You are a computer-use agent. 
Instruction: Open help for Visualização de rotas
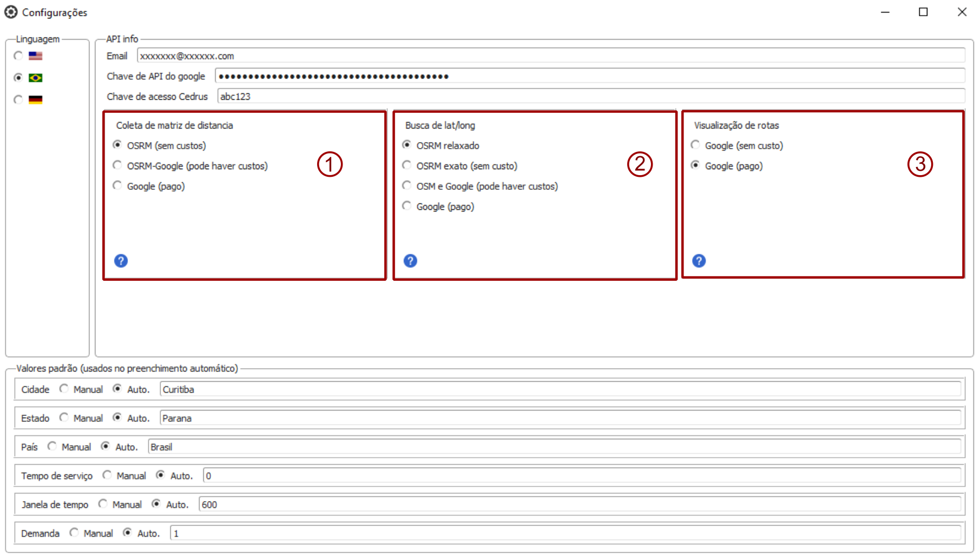click(699, 261)
